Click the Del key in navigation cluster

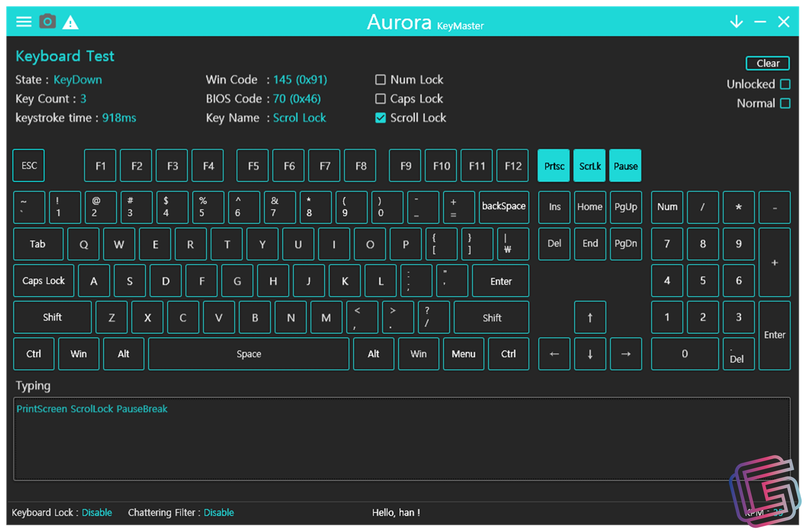(554, 244)
